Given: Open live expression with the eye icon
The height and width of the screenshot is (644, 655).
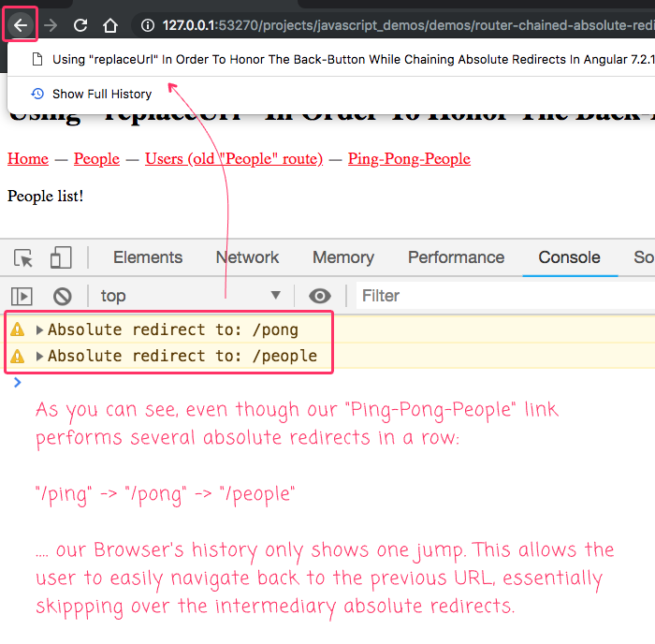Looking at the screenshot, I should [320, 296].
